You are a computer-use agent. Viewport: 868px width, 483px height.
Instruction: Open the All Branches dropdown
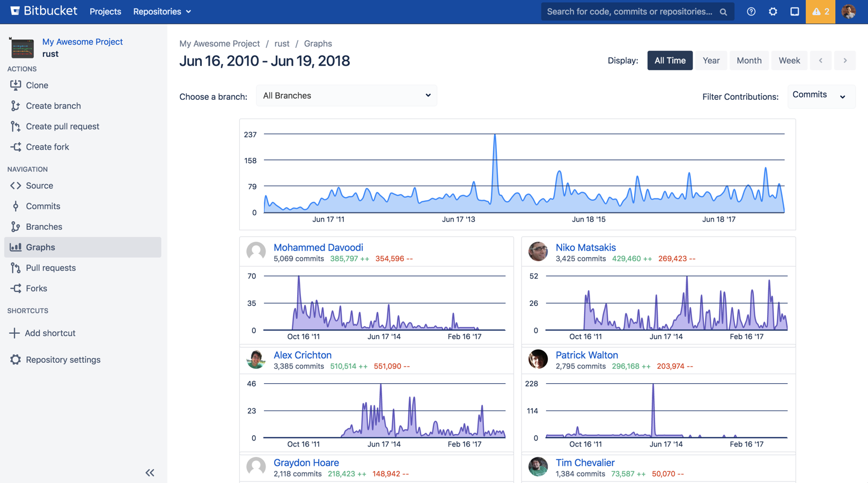tap(347, 96)
